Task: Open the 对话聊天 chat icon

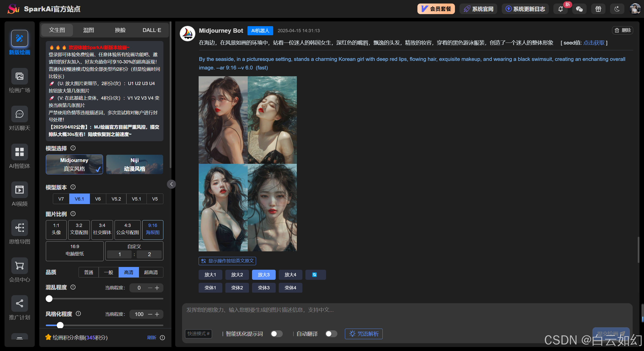Action: point(19,114)
